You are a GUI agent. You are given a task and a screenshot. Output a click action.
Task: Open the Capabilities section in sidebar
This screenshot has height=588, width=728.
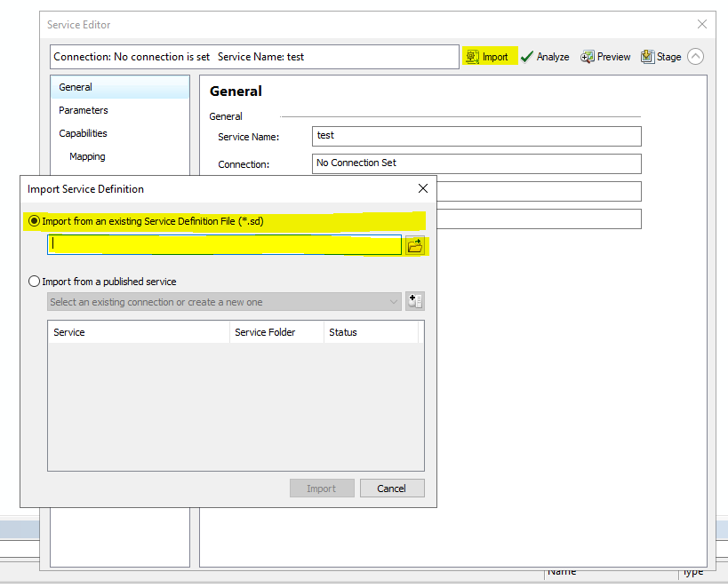(83, 133)
